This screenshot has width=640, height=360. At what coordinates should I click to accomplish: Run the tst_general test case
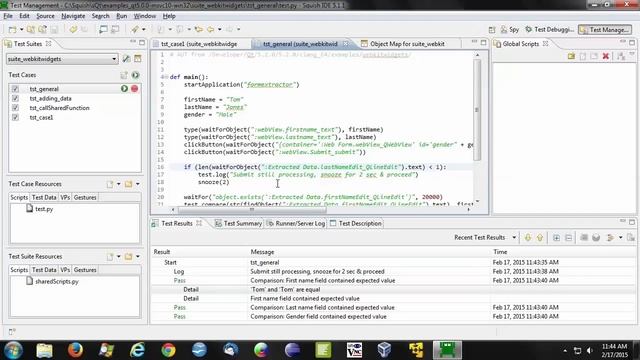pos(124,89)
